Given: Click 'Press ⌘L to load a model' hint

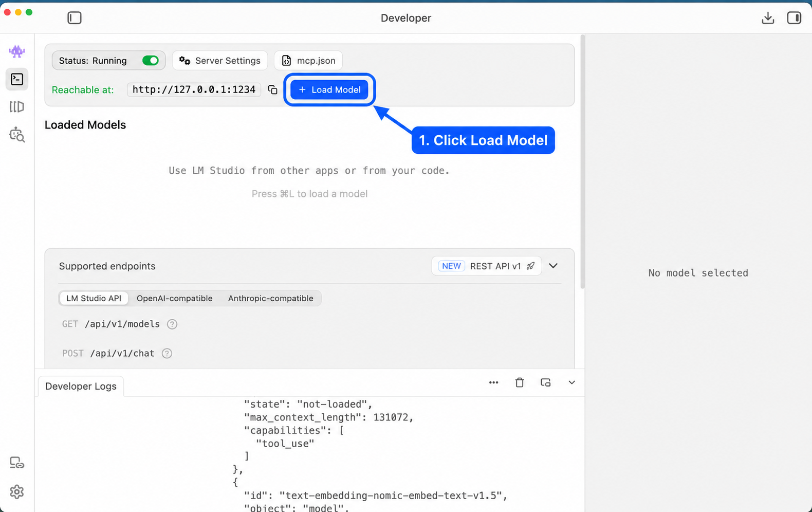Looking at the screenshot, I should point(309,194).
